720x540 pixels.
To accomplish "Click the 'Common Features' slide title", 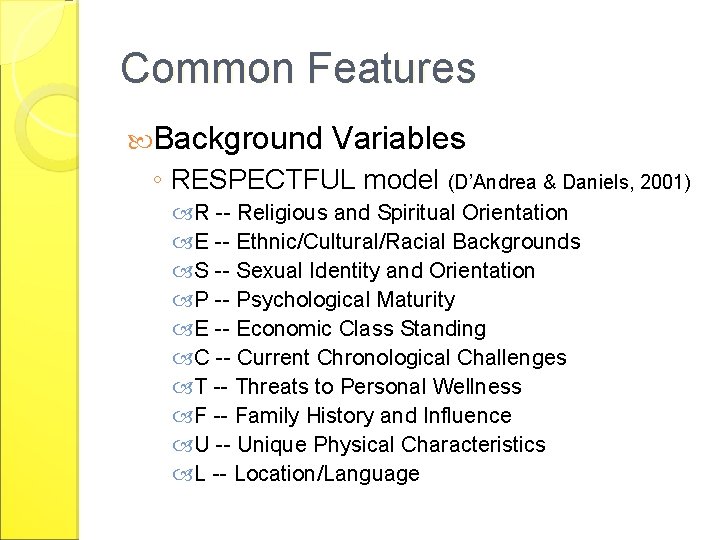I will tap(297, 68).
